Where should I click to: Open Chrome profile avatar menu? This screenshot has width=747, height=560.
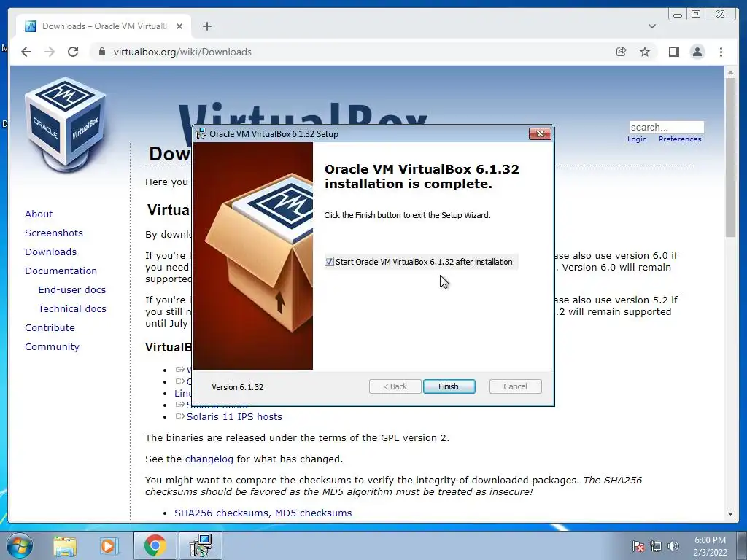point(697,52)
